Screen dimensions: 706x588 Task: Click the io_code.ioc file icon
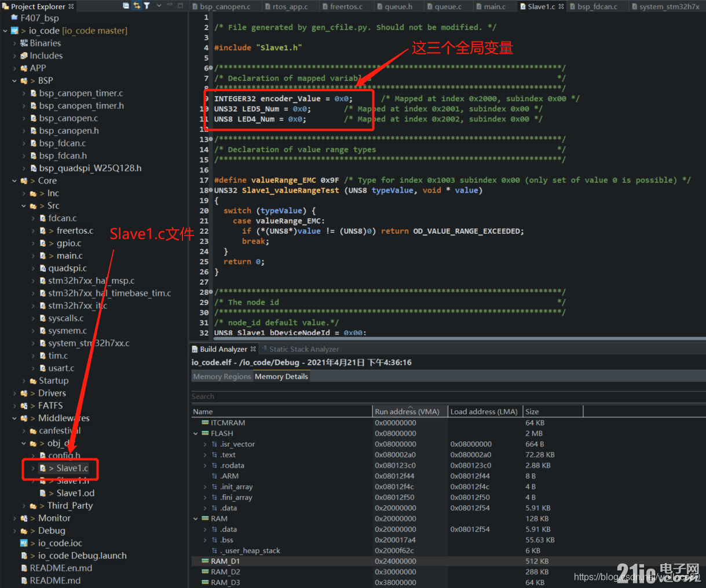click(24, 543)
